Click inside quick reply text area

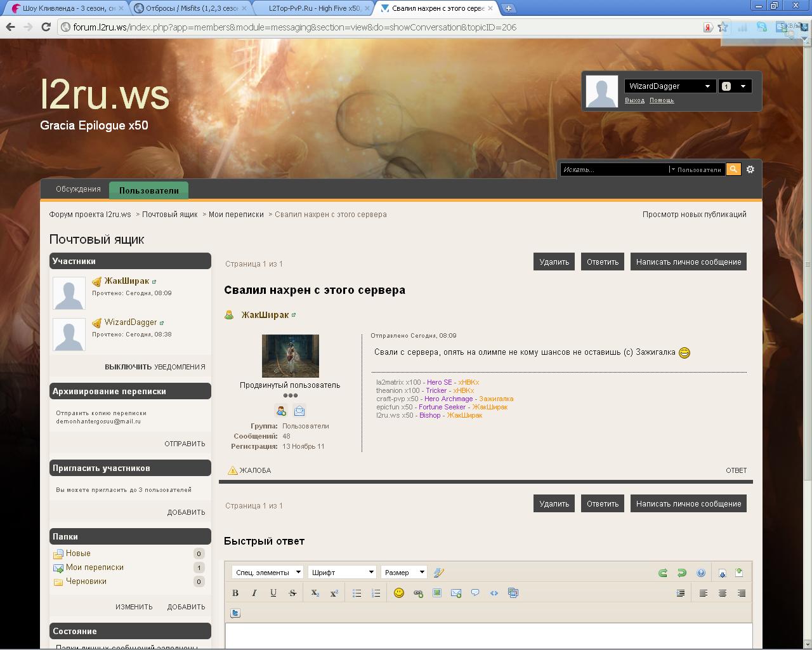click(488, 636)
